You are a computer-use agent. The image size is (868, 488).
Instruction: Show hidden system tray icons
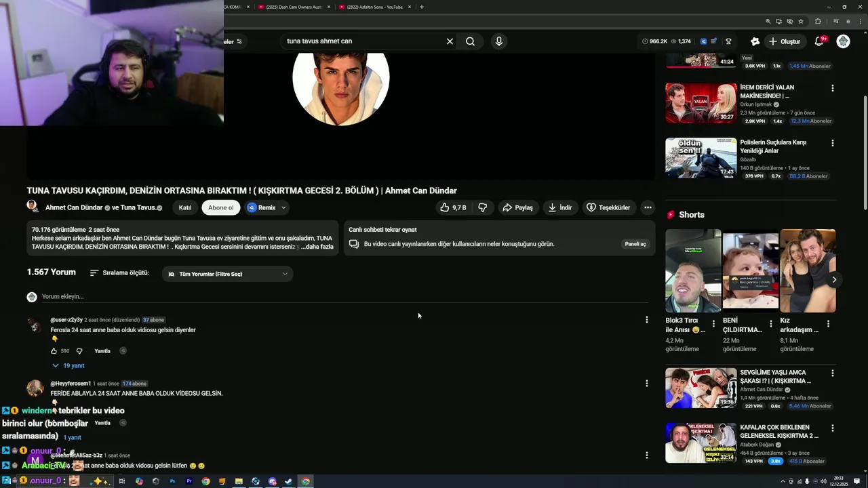784,481
